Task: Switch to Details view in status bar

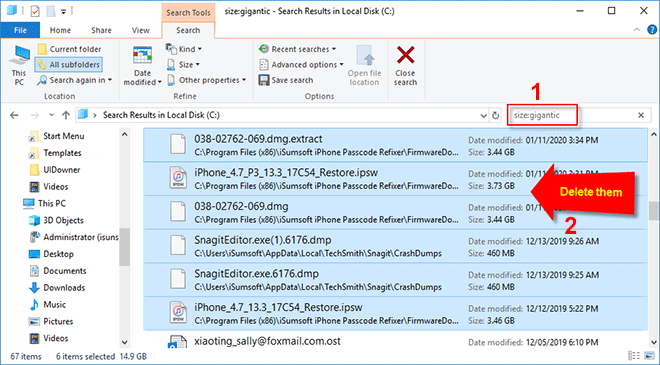Action: 633,356
